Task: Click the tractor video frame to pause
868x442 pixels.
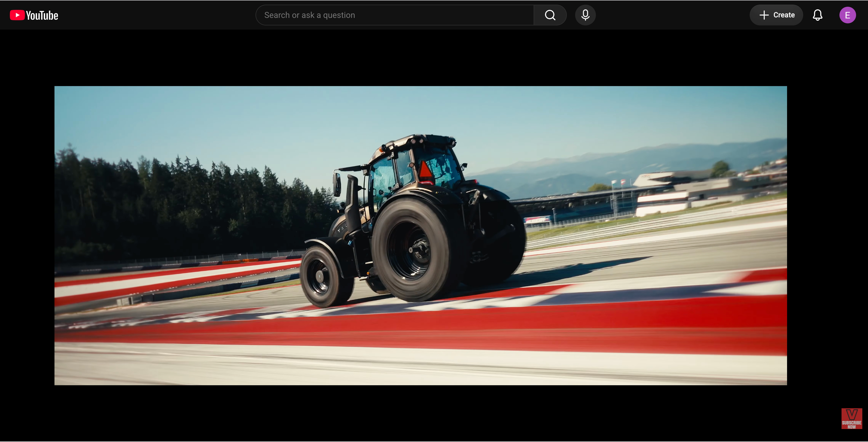Action: (421, 236)
